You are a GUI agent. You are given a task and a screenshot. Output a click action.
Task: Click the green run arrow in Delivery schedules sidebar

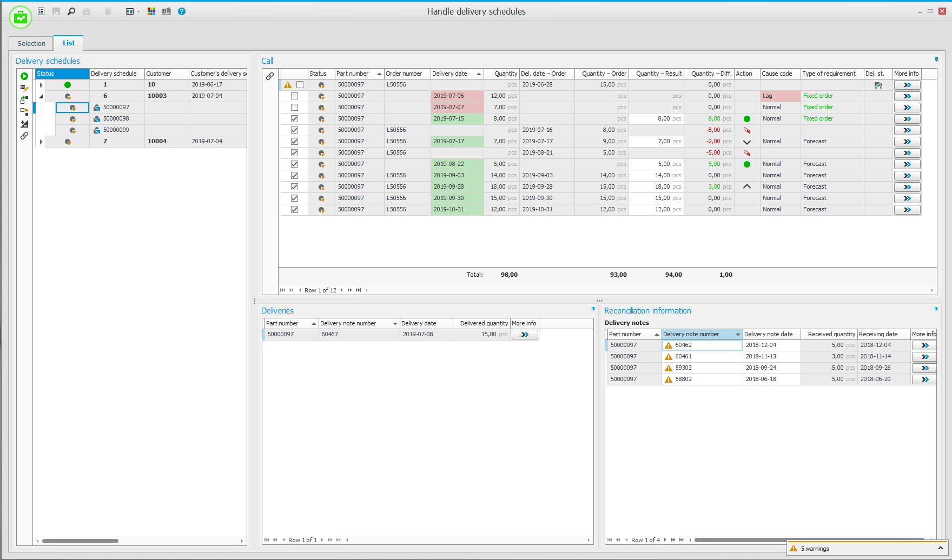tap(24, 76)
